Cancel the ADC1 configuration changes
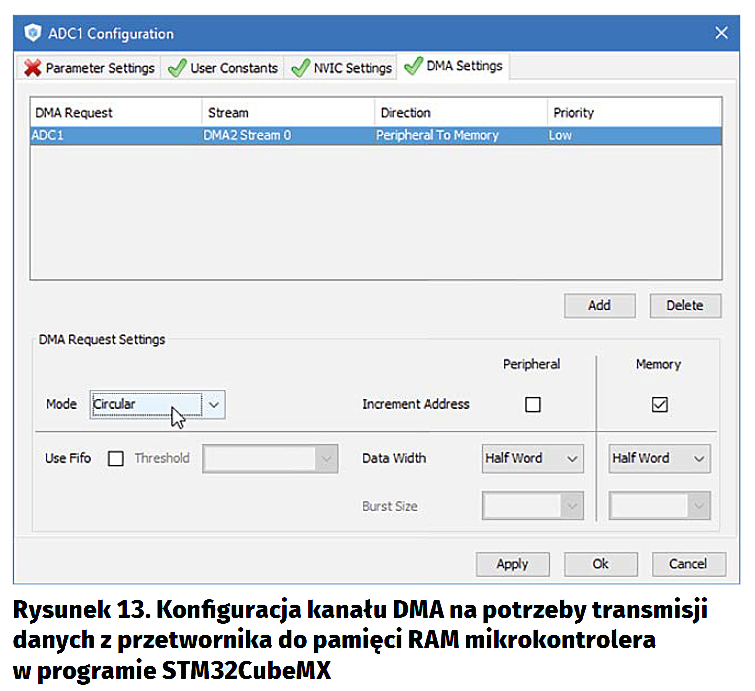This screenshot has width=755, height=691. point(687,564)
